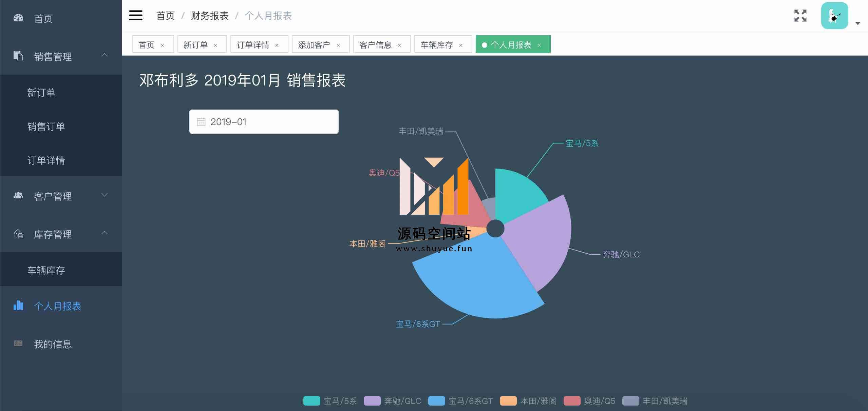
Task: Toggle 奔驰/GLC legend swatch
Action: pyautogui.click(x=372, y=401)
